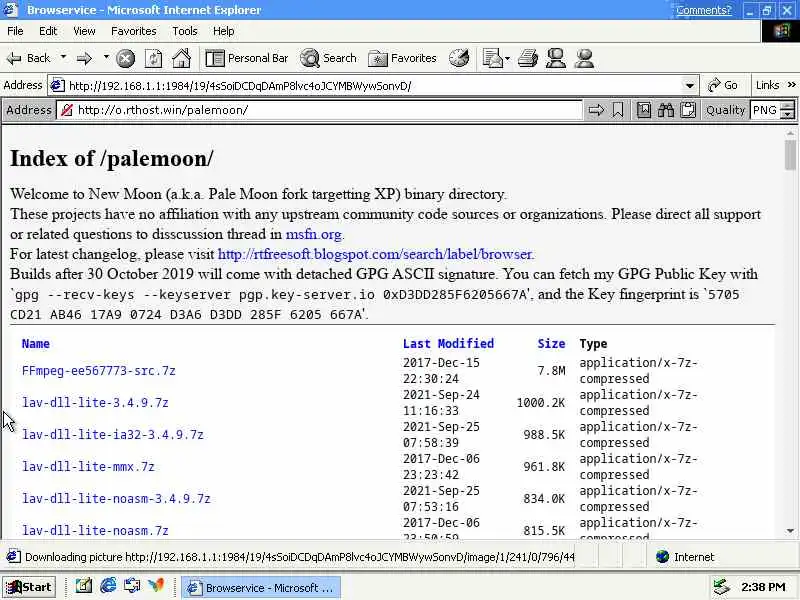Click the Browservice bookmark icon
Image resolution: width=800 pixels, height=600 pixels.
[617, 110]
